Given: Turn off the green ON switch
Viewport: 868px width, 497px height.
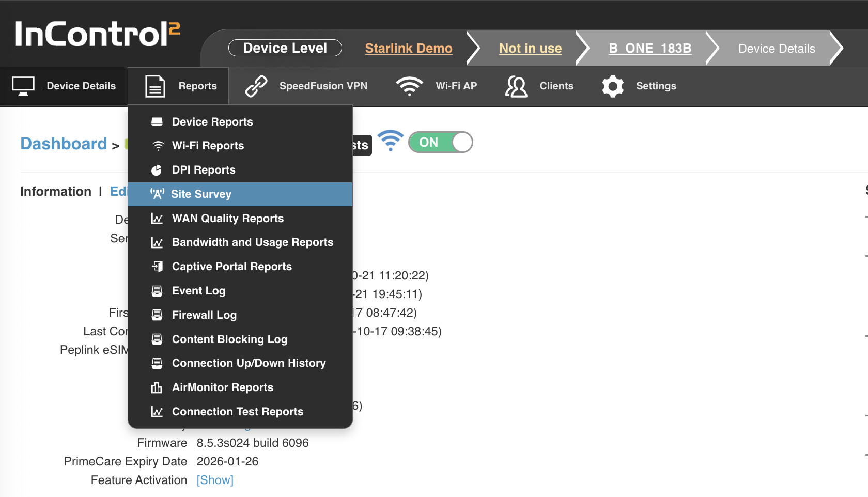Looking at the screenshot, I should point(440,142).
